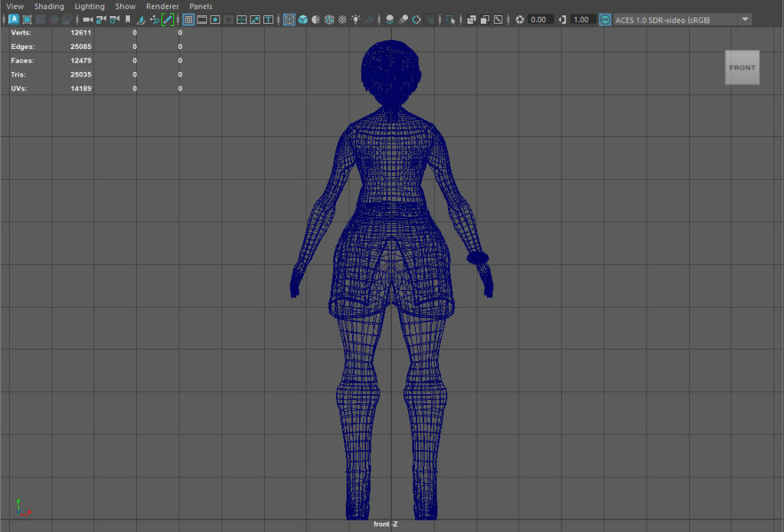Click the Bookmarks icon in panel toolbar
Viewport: 784px width, 532px height.
click(127, 19)
